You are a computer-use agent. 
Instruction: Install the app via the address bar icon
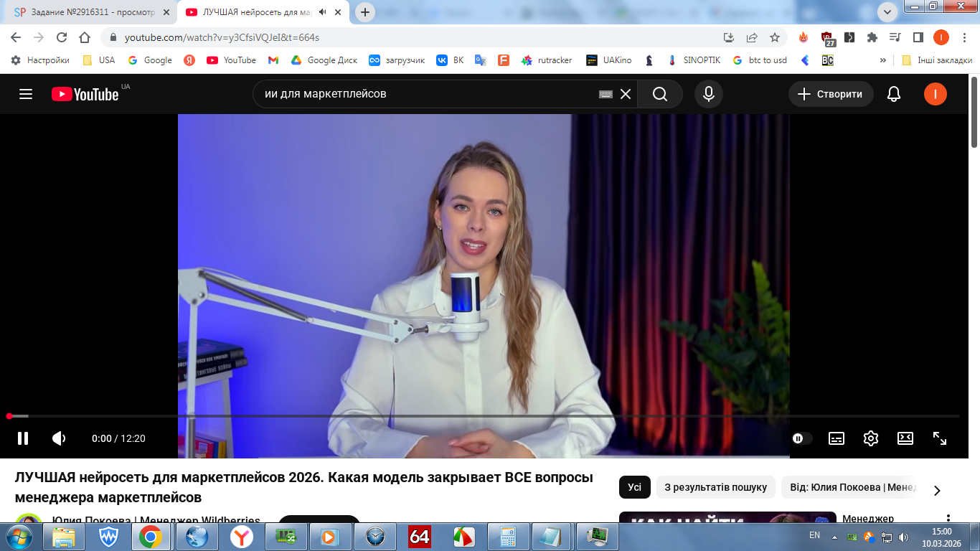tap(729, 37)
